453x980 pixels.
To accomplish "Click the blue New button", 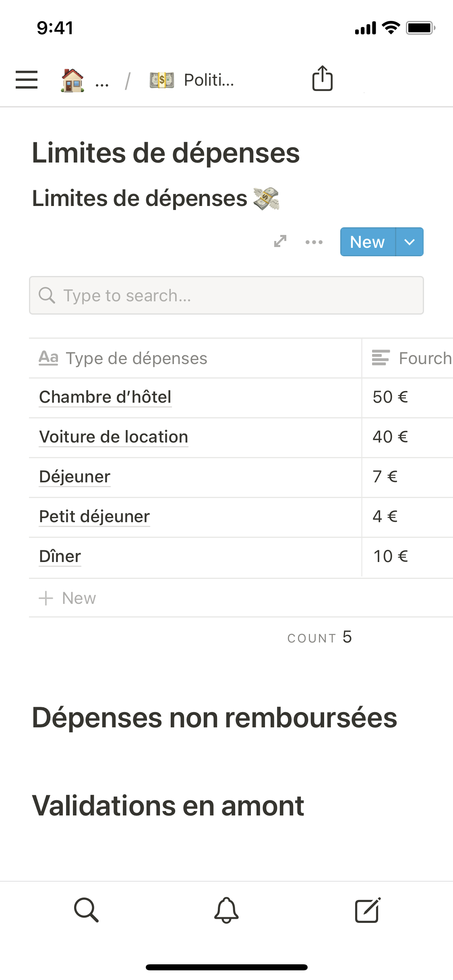I will [x=367, y=242].
